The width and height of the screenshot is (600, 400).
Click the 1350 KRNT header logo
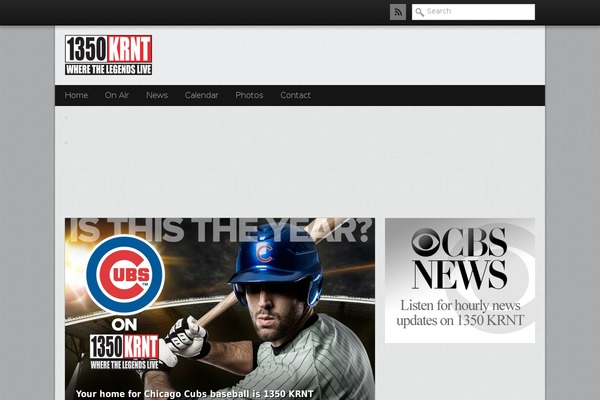pyautogui.click(x=109, y=55)
